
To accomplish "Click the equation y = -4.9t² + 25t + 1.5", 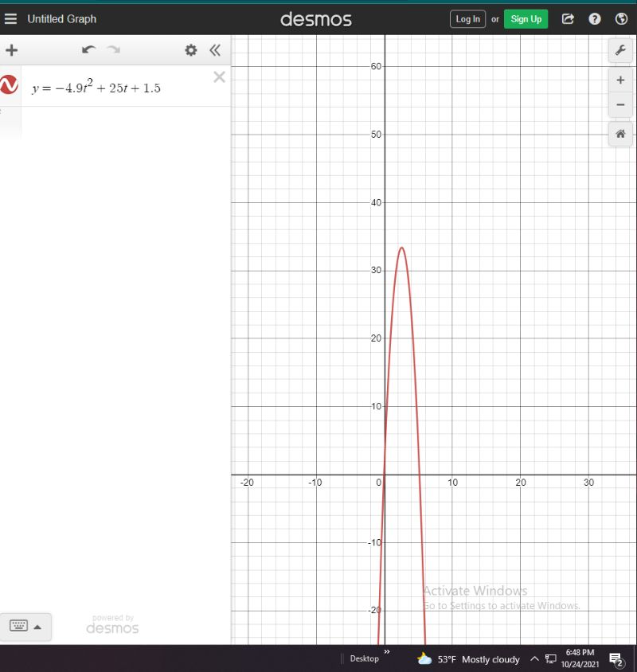I will tap(96, 88).
